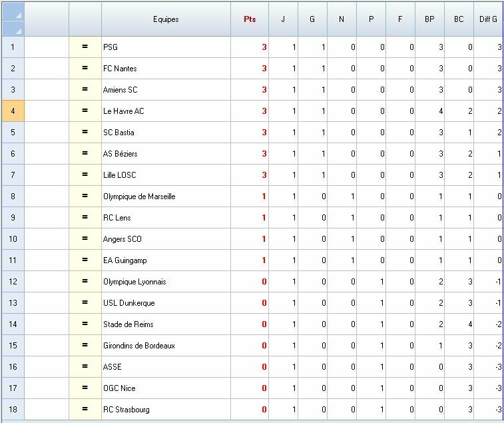Click the equals trend icon for PSG
The height and width of the screenshot is (423, 504).
click(85, 47)
